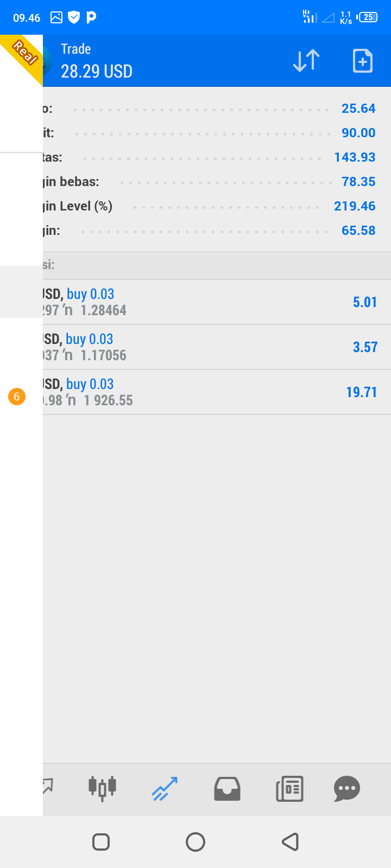This screenshot has height=868, width=391.
Task: Tap the 19.71 profit value
Action: 362,392
